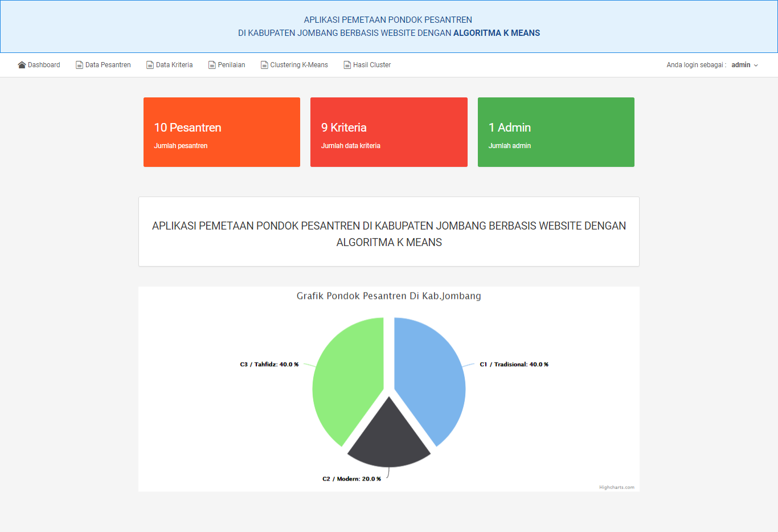Click 'Anda login sebagai :' text
This screenshot has width=778, height=532.
click(x=697, y=65)
